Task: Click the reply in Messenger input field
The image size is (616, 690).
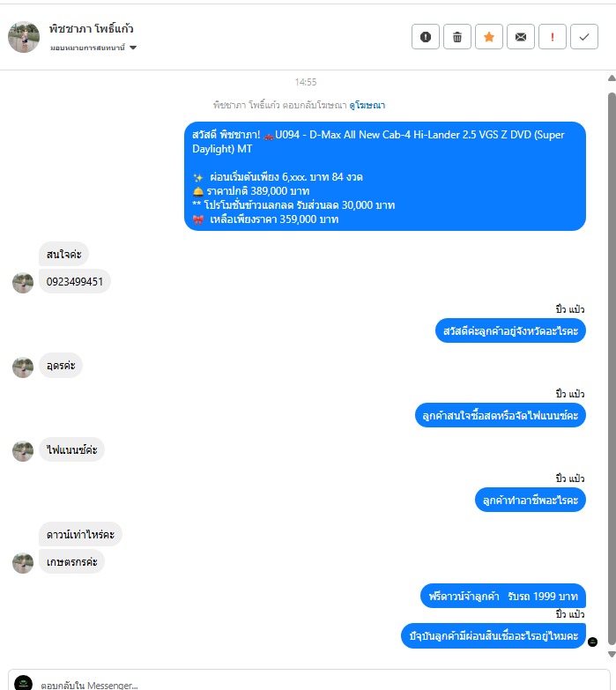Action: click(308, 683)
